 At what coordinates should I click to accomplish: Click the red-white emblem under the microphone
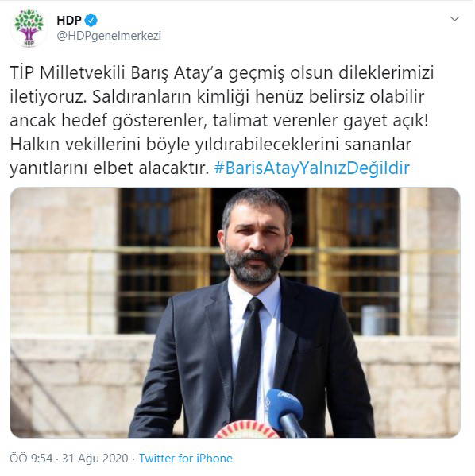click(246, 429)
